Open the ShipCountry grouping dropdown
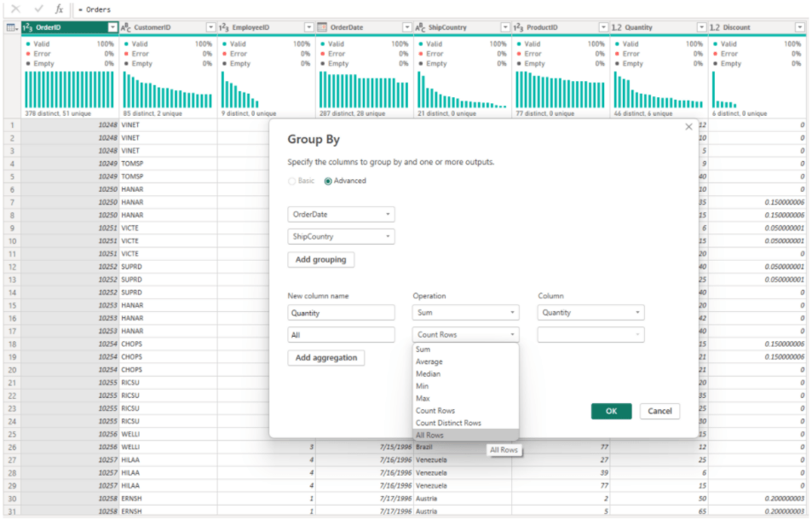This screenshot has width=812, height=520. 341,237
